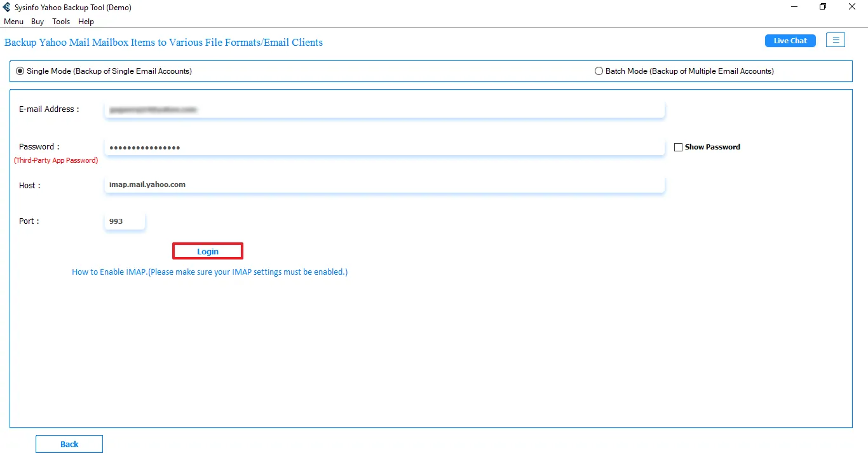Image resolution: width=868 pixels, height=463 pixels.
Task: Open the hamburger menu icon beside Live Chat
Action: [836, 40]
